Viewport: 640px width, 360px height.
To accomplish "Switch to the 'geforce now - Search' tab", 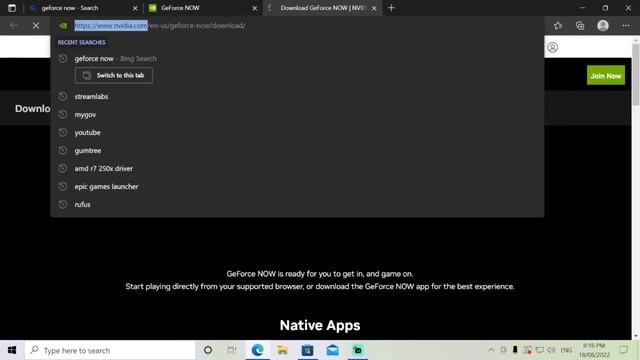I will tap(81, 8).
